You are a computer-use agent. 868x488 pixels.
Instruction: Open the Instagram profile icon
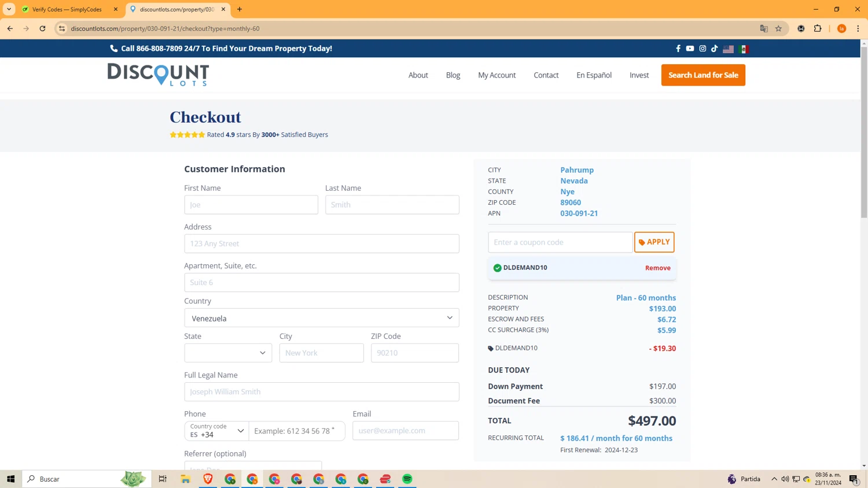click(x=703, y=49)
